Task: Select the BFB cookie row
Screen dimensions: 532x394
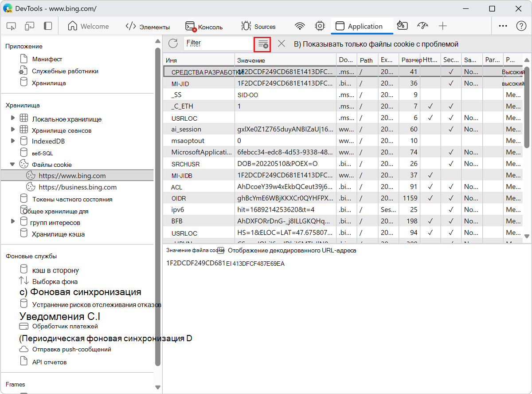Action: [x=343, y=221]
